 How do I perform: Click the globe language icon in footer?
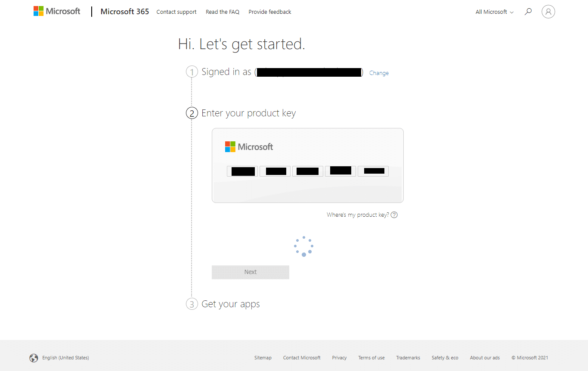(x=34, y=358)
